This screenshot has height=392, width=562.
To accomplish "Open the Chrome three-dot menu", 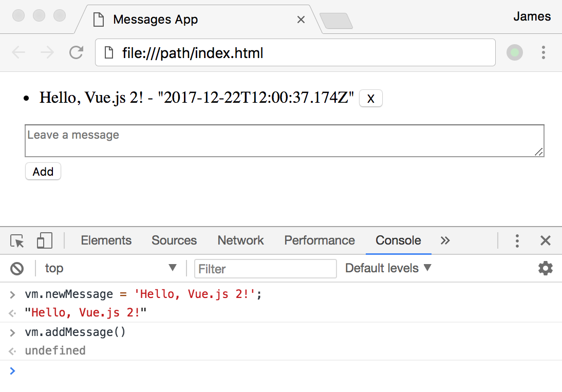I will coord(543,52).
